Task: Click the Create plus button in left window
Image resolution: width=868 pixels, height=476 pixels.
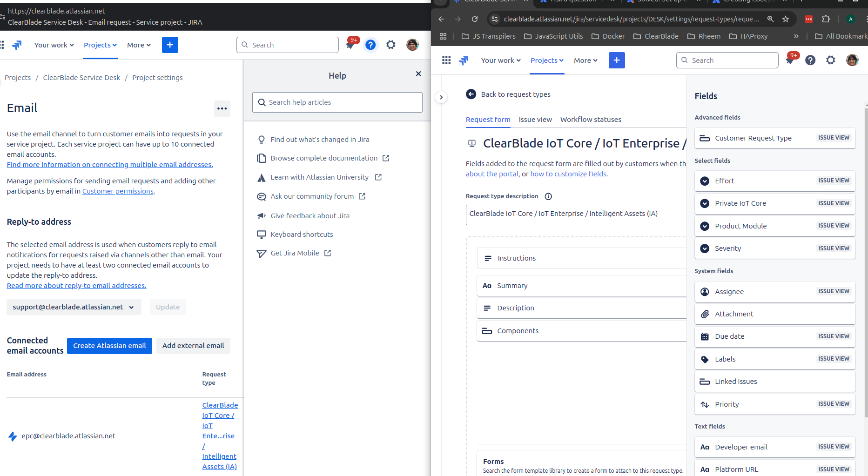Action: (x=170, y=45)
